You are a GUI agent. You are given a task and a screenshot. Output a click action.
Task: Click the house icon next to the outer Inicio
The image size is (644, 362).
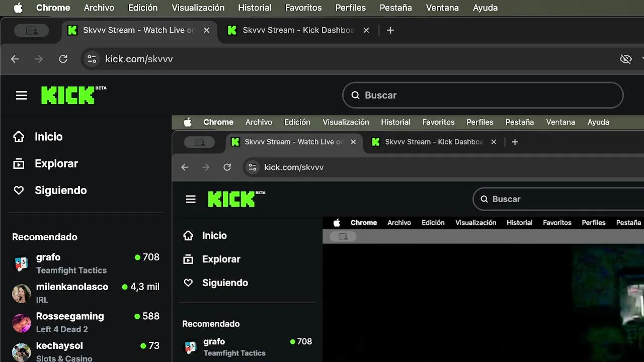[19, 137]
